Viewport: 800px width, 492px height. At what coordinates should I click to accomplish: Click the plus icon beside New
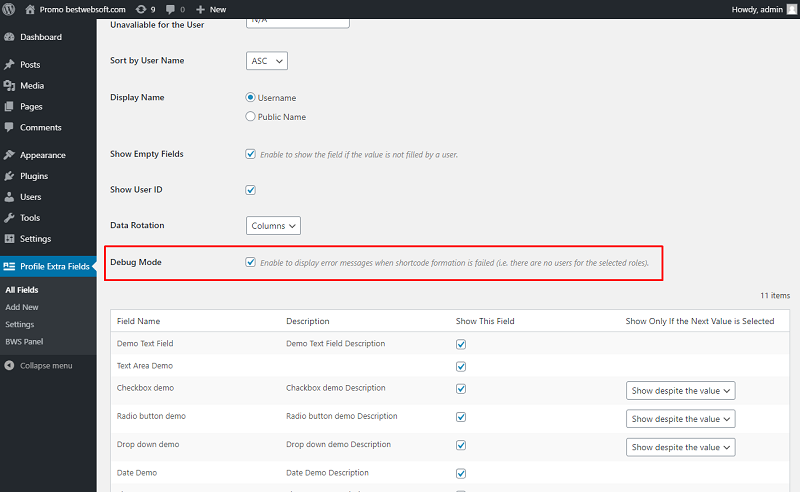click(201, 9)
